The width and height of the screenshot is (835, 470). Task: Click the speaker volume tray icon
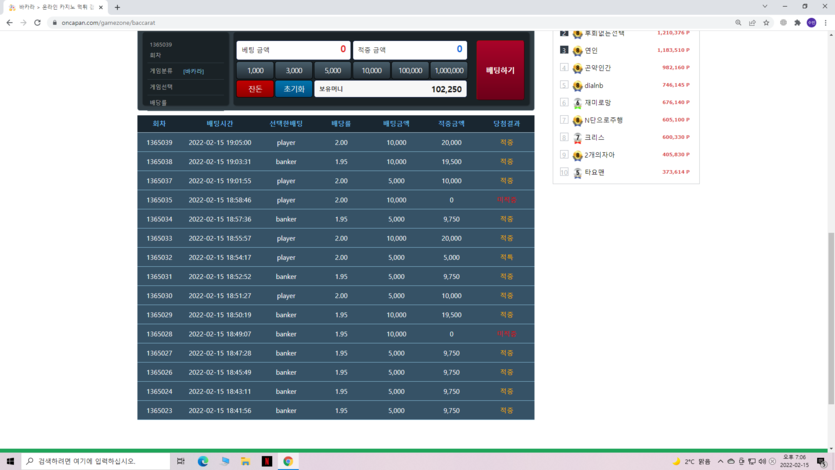[762, 461]
